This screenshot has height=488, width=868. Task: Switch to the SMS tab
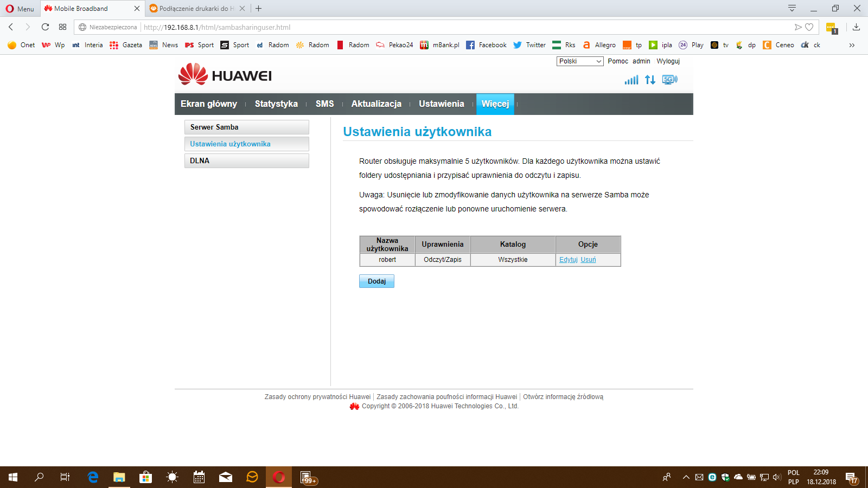324,104
